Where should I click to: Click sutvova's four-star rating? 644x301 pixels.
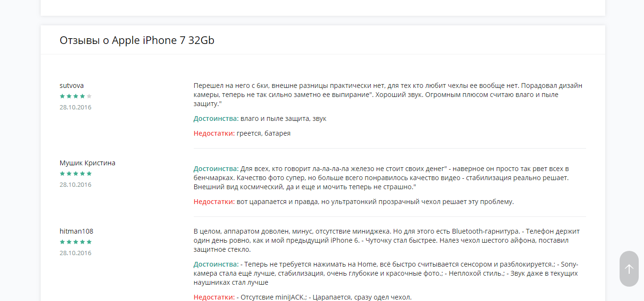pyautogui.click(x=76, y=96)
